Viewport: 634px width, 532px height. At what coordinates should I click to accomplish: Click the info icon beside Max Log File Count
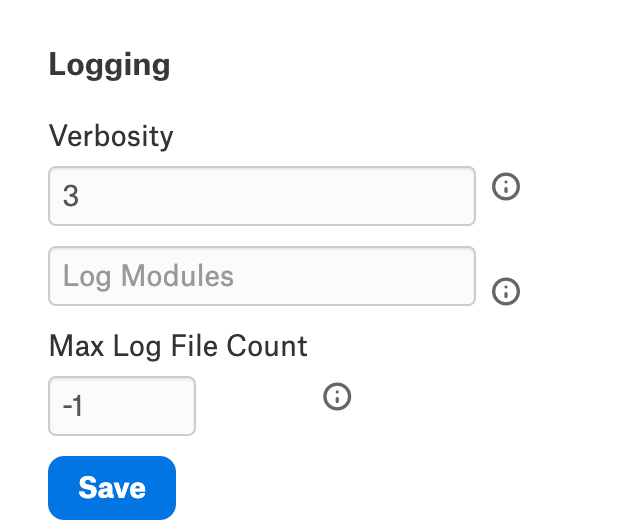click(x=337, y=396)
